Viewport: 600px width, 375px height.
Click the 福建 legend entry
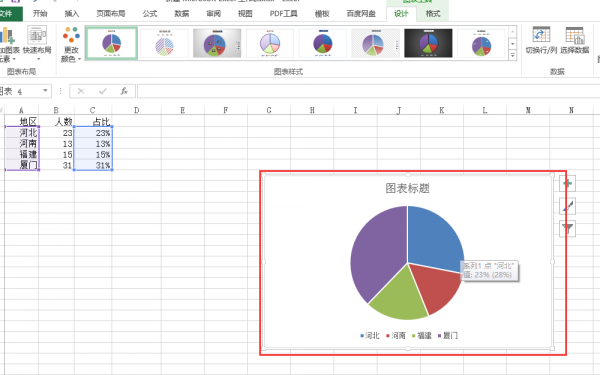pos(422,336)
